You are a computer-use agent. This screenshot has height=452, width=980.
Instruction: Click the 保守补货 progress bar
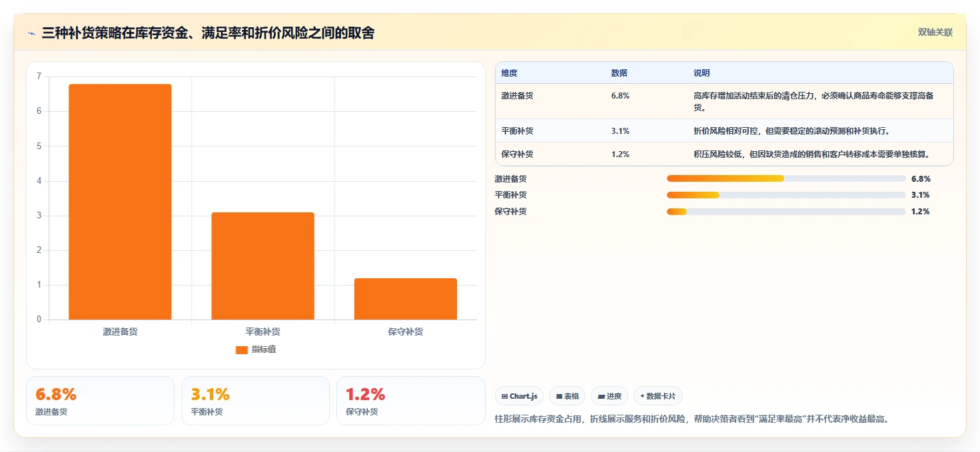click(786, 212)
